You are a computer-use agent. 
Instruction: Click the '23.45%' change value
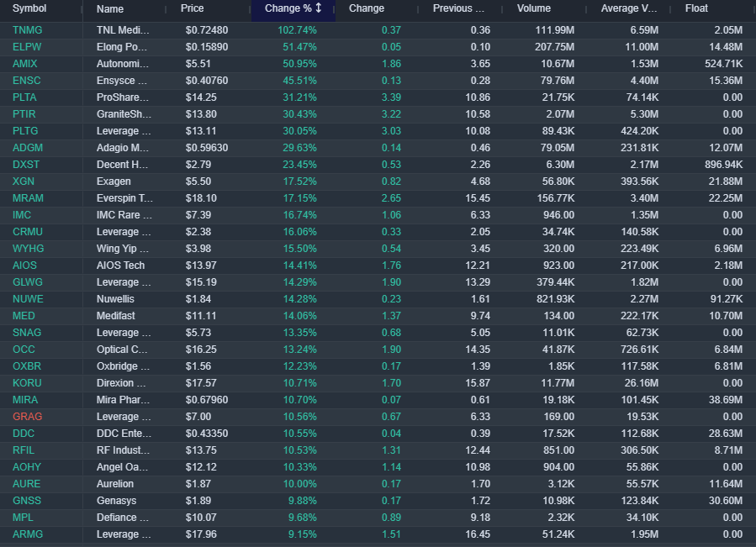pyautogui.click(x=299, y=166)
